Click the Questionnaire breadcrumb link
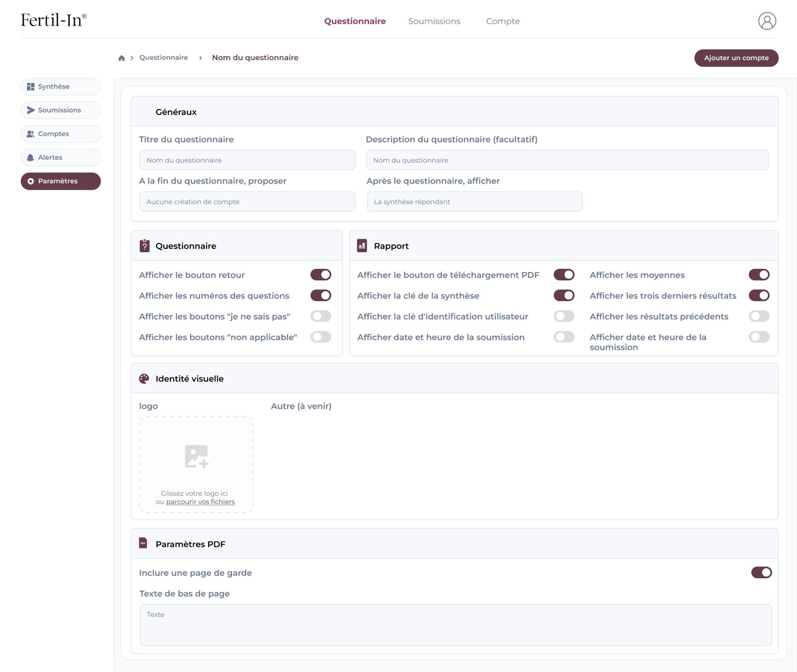Image resolution: width=797 pixels, height=672 pixels. click(x=164, y=58)
